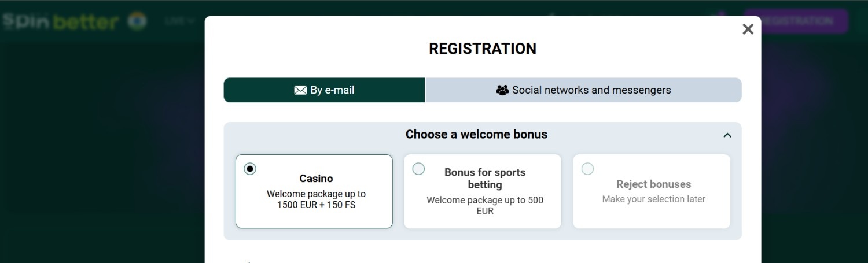Click the Choose a welcome bonus header

(x=476, y=134)
